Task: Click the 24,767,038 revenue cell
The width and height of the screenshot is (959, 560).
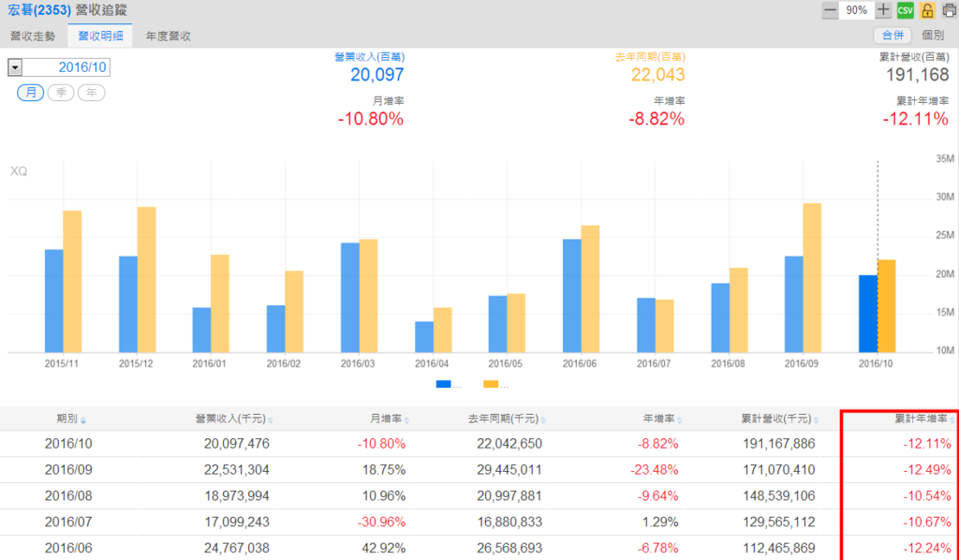Action: pyautogui.click(x=237, y=548)
